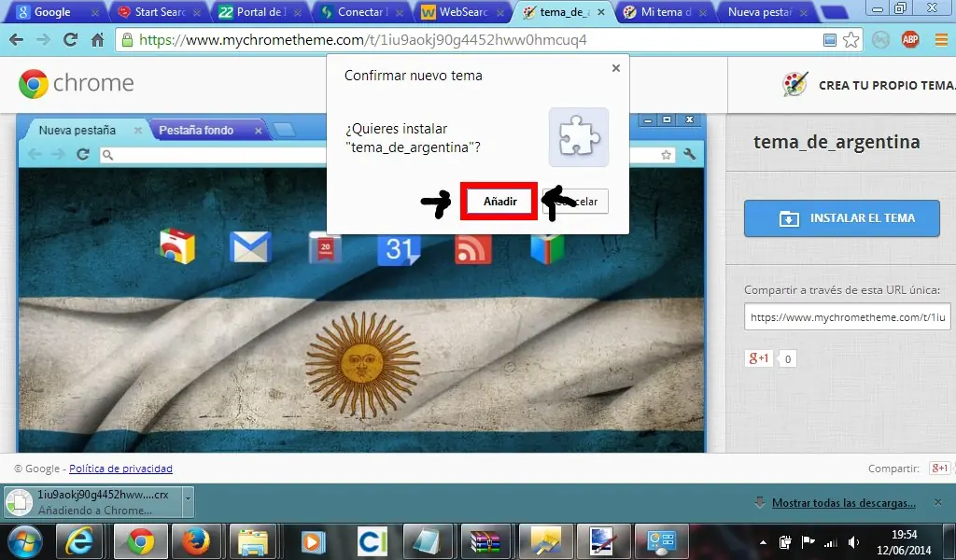Switch to the Start Search tab
Viewport: 956px width, 560px height.
160,11
